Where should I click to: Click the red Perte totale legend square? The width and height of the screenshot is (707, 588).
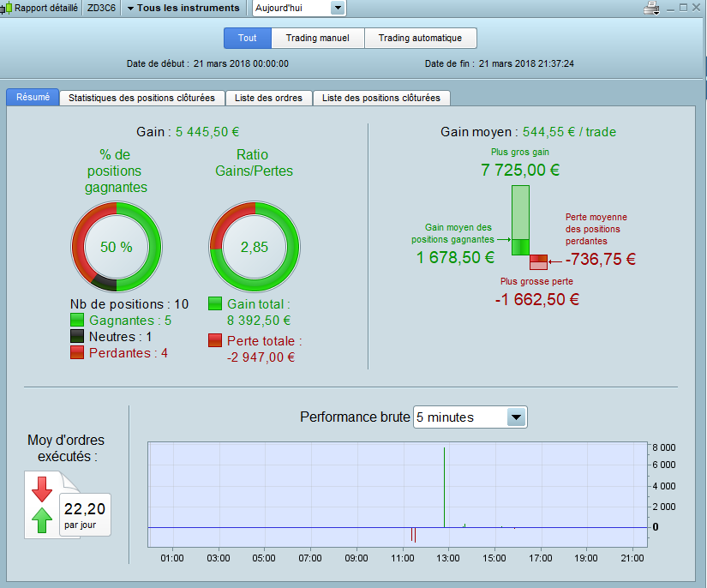[x=215, y=340]
